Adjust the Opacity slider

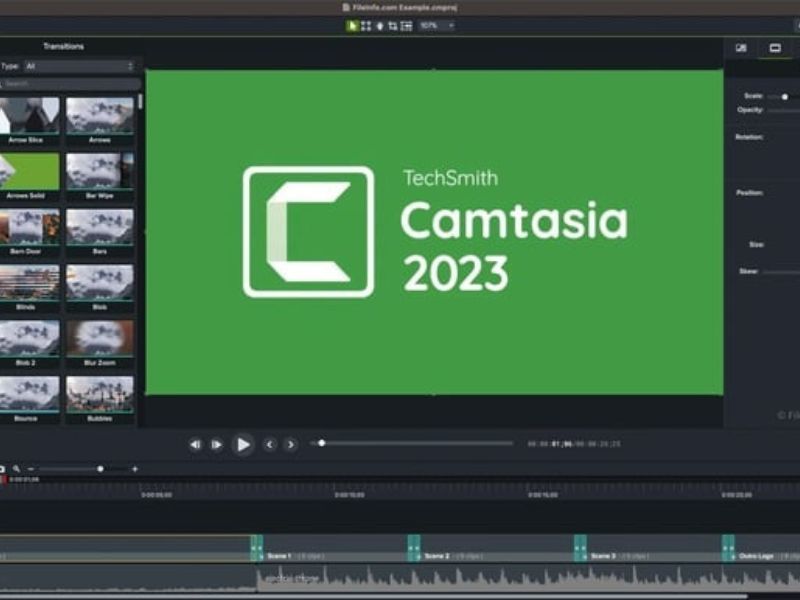(784, 110)
